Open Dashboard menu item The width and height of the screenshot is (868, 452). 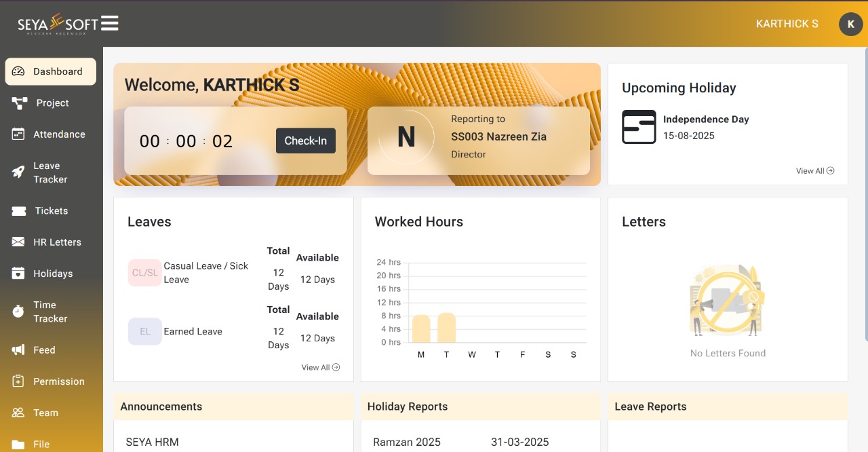click(x=51, y=71)
